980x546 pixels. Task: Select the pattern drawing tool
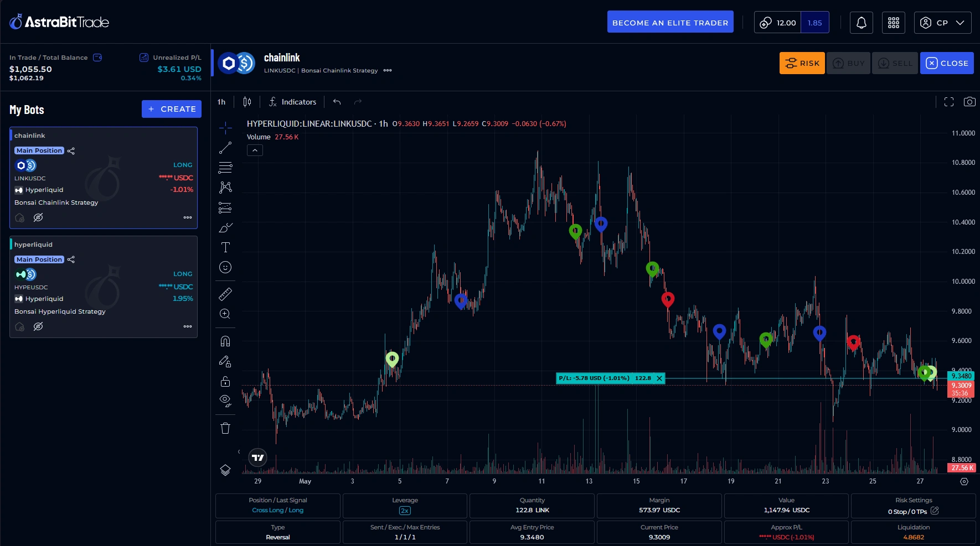(225, 188)
